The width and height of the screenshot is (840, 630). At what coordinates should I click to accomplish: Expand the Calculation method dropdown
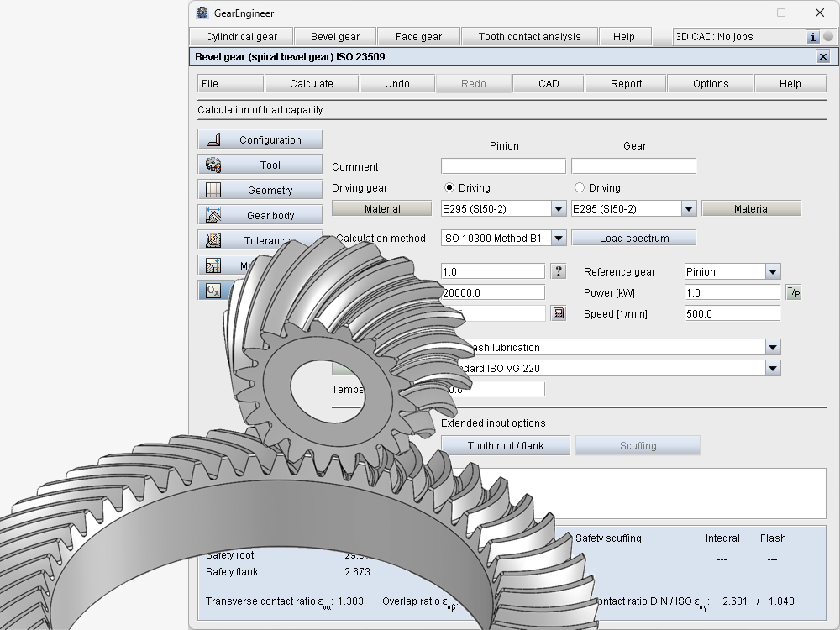pos(559,239)
